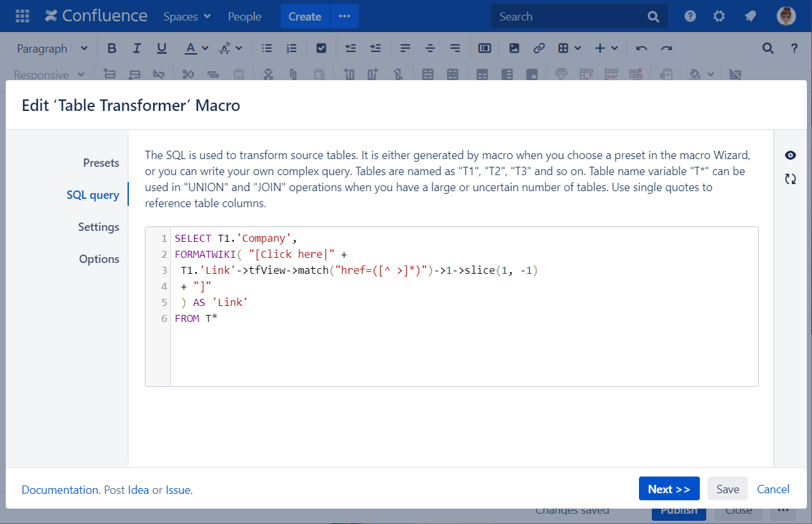Click the user profile avatar
The height and width of the screenshot is (524, 812).
click(x=786, y=17)
